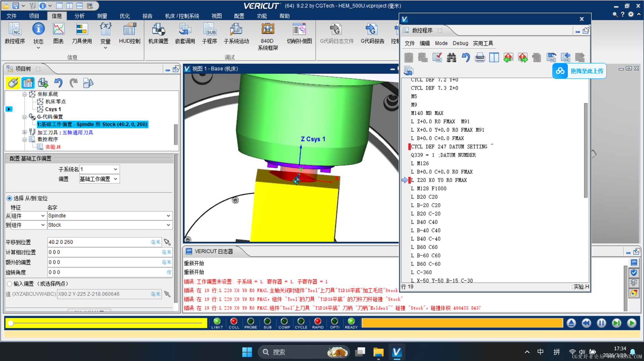Click the 拖拽至此上传 upload button
The height and width of the screenshot is (361, 644).
click(x=580, y=71)
